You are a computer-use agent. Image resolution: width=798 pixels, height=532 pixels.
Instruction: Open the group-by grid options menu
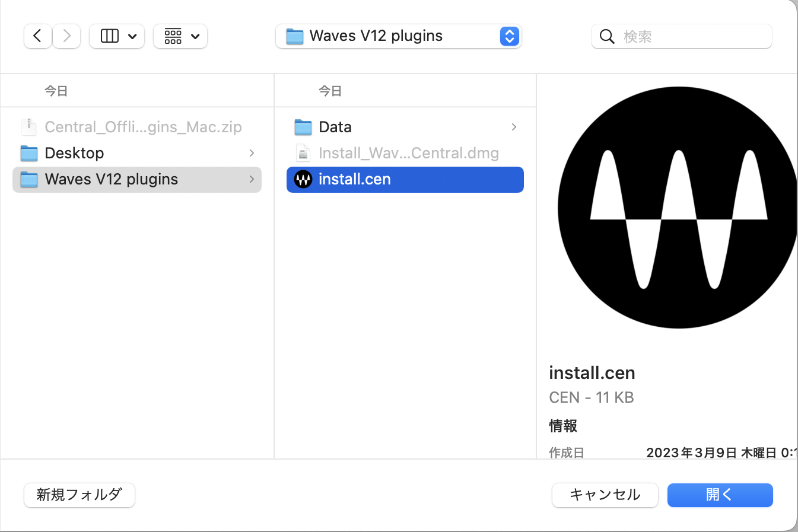click(180, 36)
